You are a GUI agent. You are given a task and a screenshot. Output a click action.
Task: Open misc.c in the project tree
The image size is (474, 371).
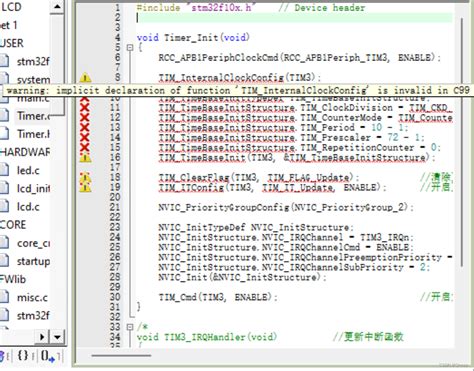32,297
